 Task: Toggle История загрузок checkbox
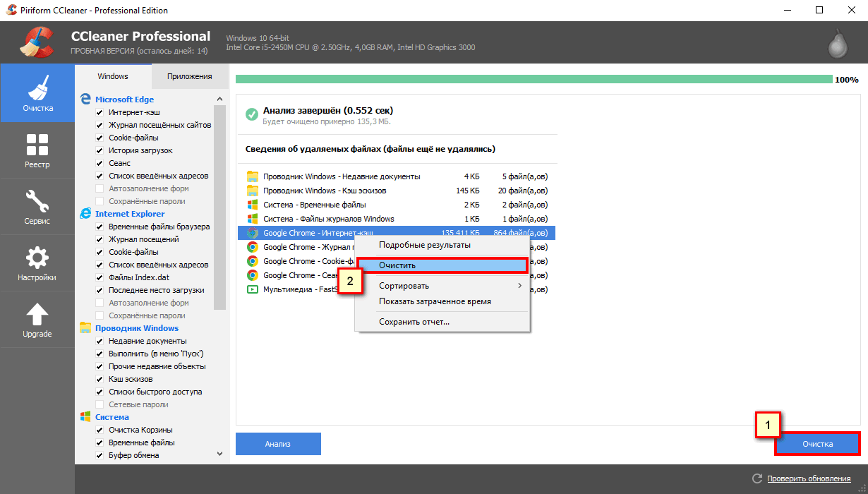tap(100, 150)
